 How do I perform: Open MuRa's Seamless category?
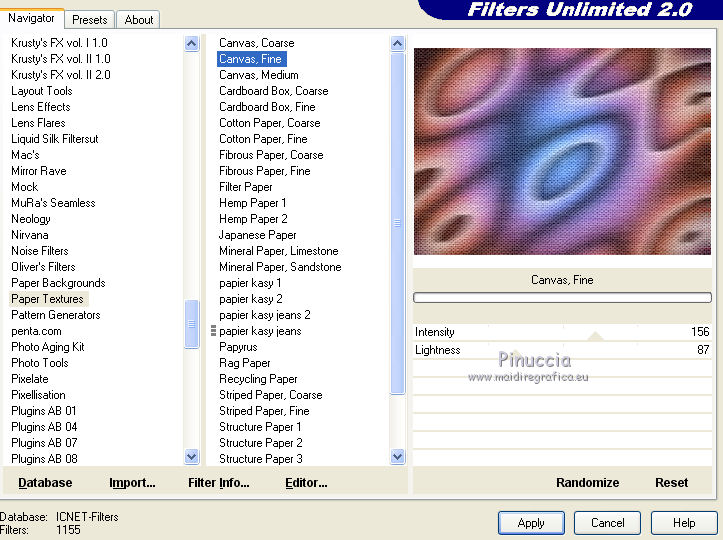pos(53,203)
